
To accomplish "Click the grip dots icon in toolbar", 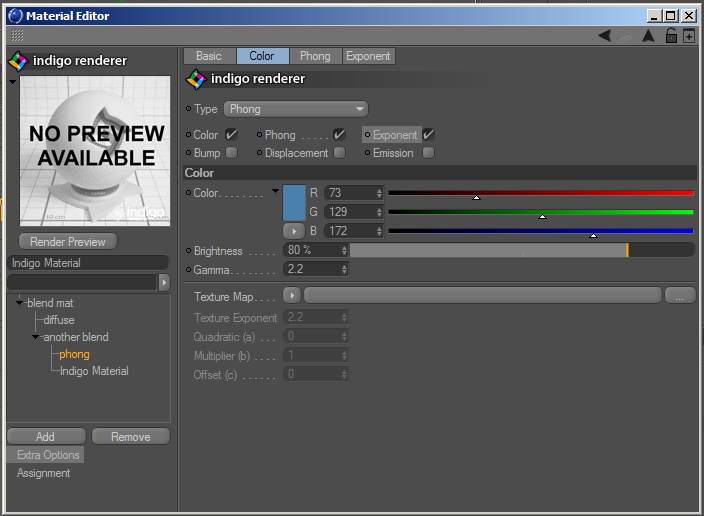I will tap(17, 35).
